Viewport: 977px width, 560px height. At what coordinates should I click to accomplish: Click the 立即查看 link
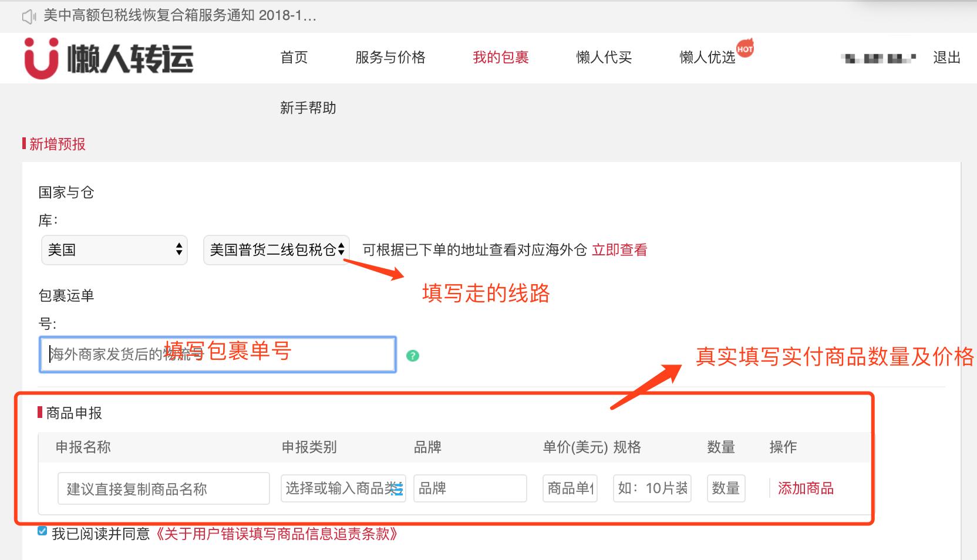(x=619, y=250)
